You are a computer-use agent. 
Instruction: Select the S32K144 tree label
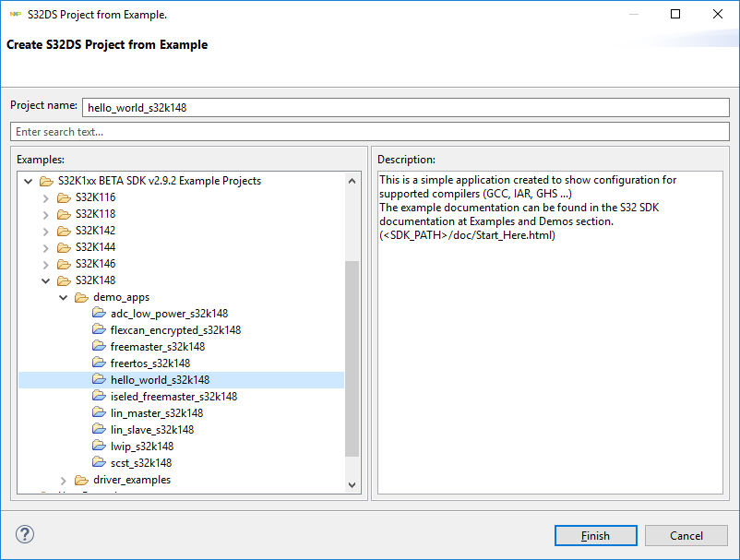click(95, 247)
